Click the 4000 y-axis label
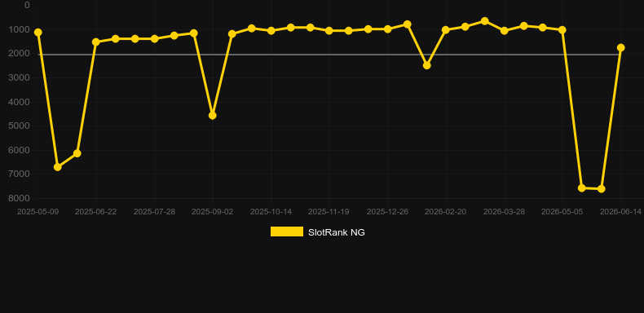Screen dimensions: 644x313 click(x=20, y=102)
